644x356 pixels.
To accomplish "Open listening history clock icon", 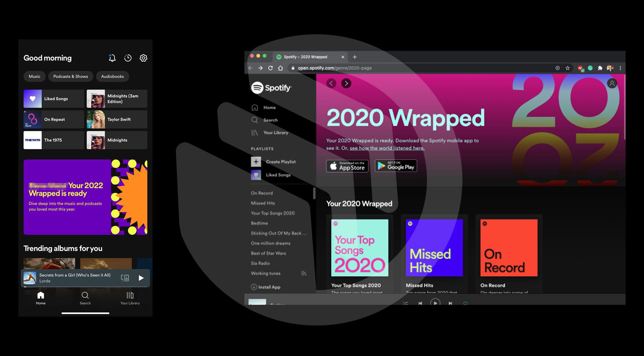I will pyautogui.click(x=128, y=58).
